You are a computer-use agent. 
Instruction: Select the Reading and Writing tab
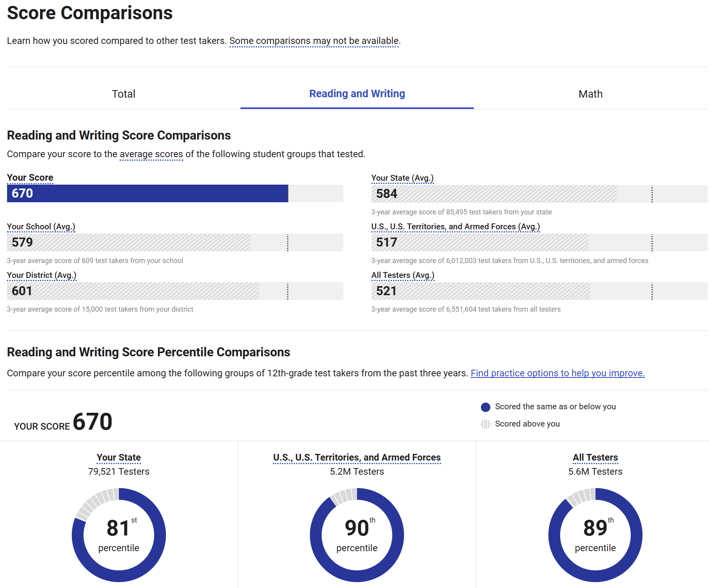357,94
